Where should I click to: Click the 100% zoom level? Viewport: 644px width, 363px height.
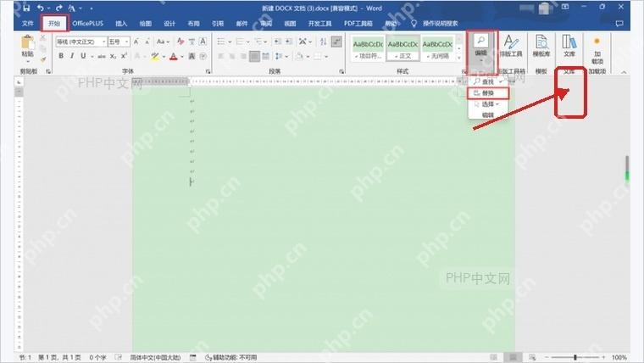coord(619,357)
